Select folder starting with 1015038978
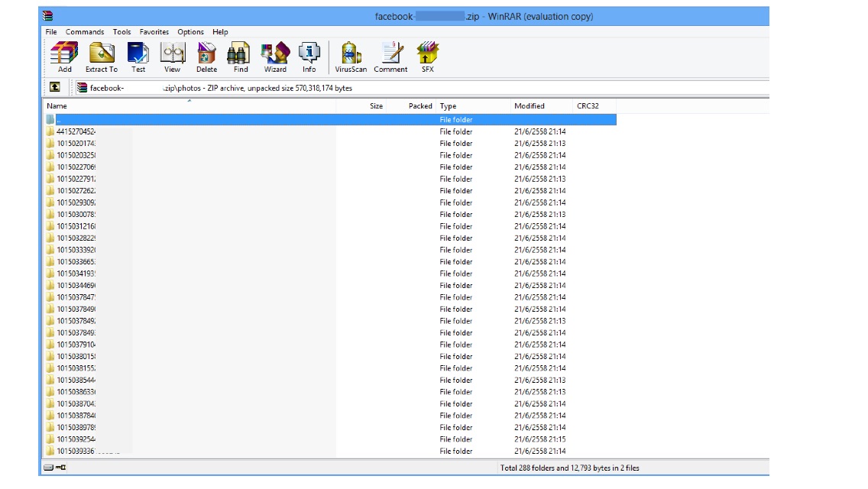The height and width of the screenshot is (489, 868). click(x=331, y=427)
